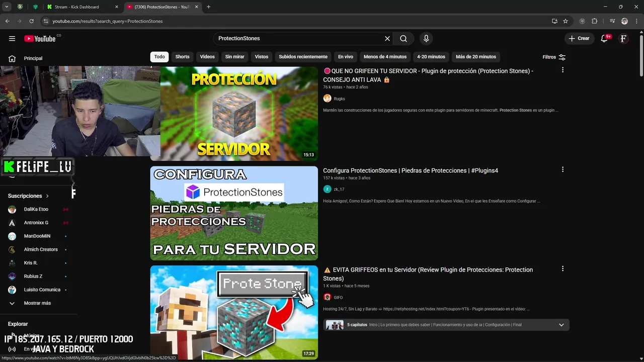Open QUE NO GRIFEEN TU SERVIDOR video title
Image resolution: width=644 pixels, height=362 pixels.
428,75
